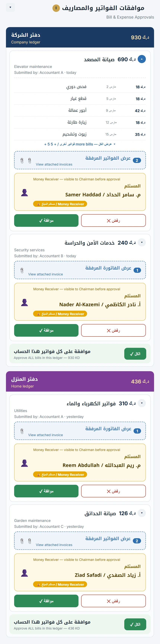This screenshot has width=160, height=644.
Task: Expand the Security services bill details
Action: (x=142, y=243)
